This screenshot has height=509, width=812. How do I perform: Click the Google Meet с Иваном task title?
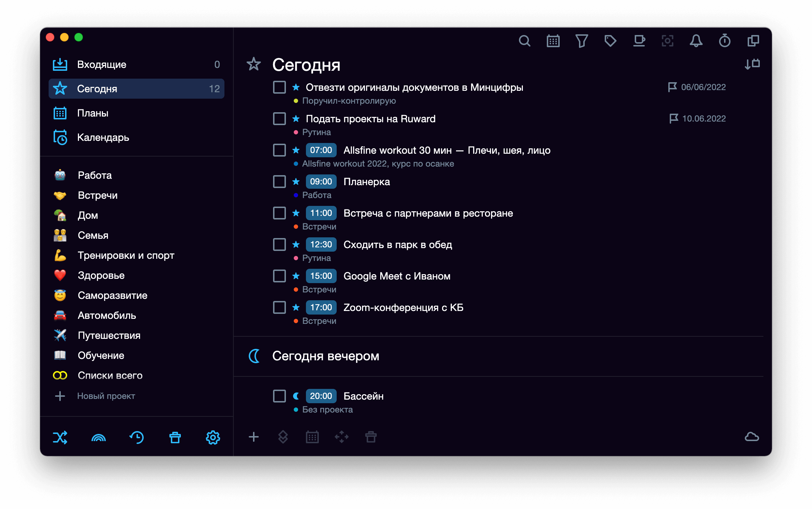(x=397, y=276)
